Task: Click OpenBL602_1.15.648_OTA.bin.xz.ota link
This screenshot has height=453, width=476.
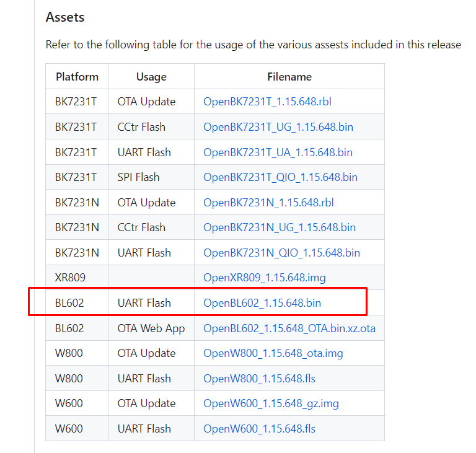Action: 289,328
